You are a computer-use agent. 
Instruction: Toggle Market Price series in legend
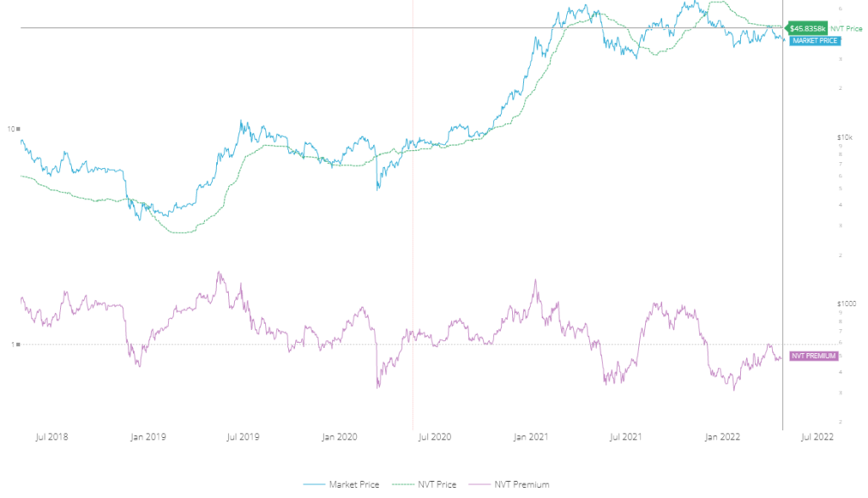pyautogui.click(x=353, y=484)
